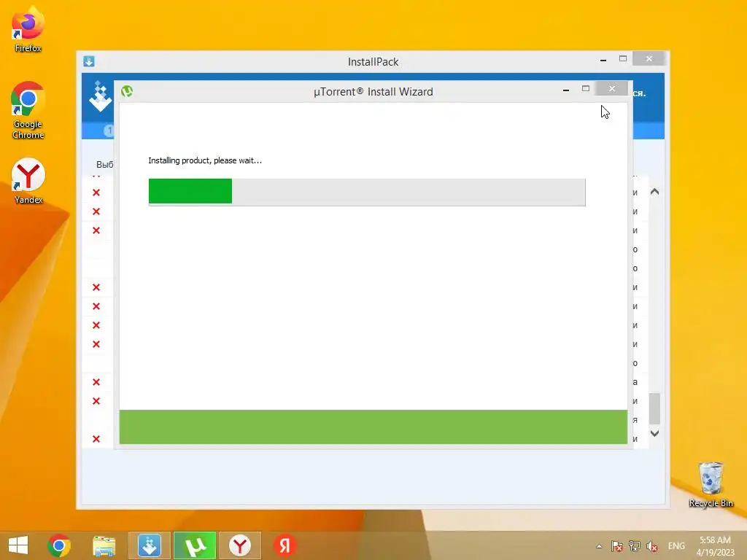The height and width of the screenshot is (560, 747).
Task: Click the InstallPack title bar icon
Action: point(89,61)
